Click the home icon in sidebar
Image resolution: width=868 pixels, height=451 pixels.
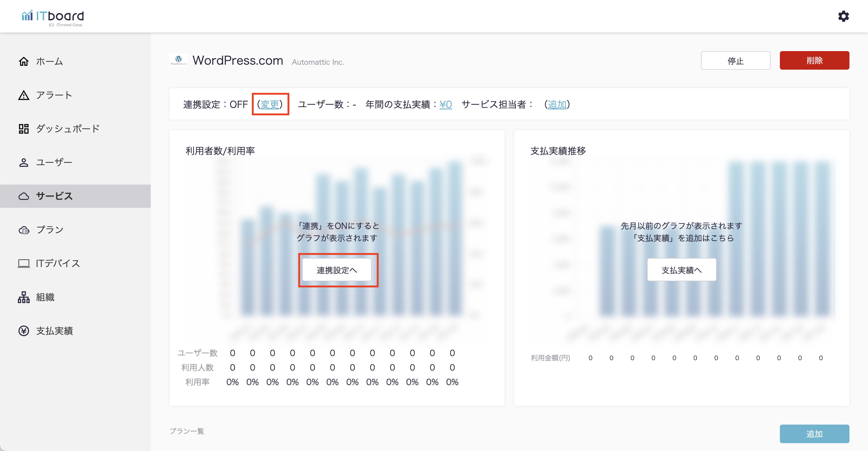coord(23,62)
